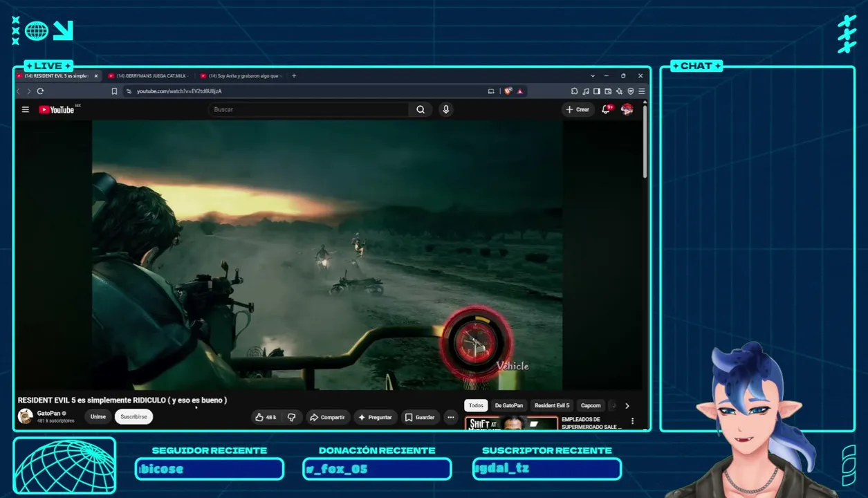Open the GatoPan channel name link
Image resolution: width=868 pixels, height=498 pixels.
(48, 413)
